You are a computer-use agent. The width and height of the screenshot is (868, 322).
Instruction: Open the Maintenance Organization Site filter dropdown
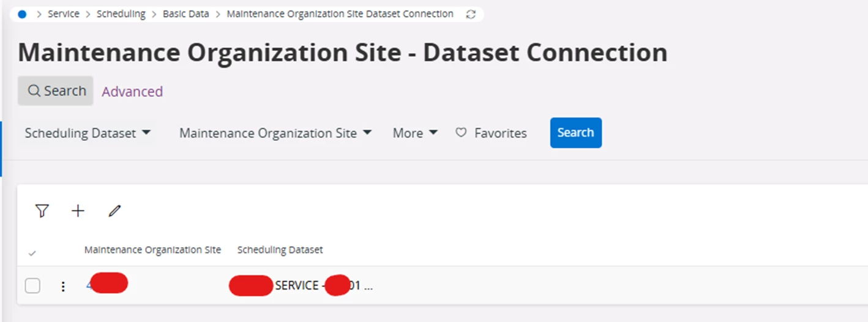(275, 133)
